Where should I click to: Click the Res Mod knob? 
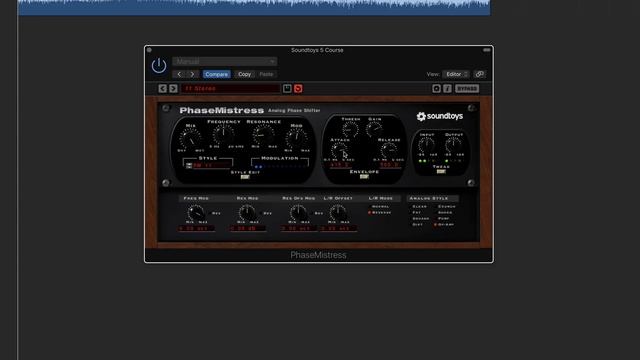click(247, 213)
